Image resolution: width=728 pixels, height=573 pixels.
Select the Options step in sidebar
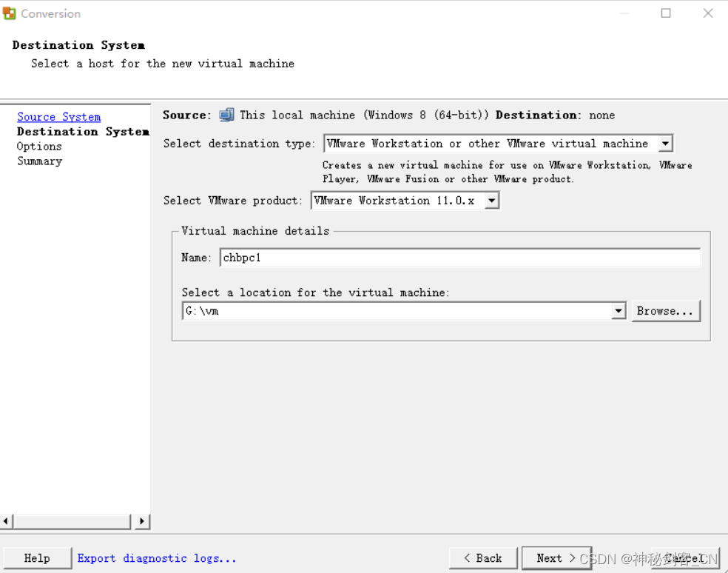coord(39,147)
